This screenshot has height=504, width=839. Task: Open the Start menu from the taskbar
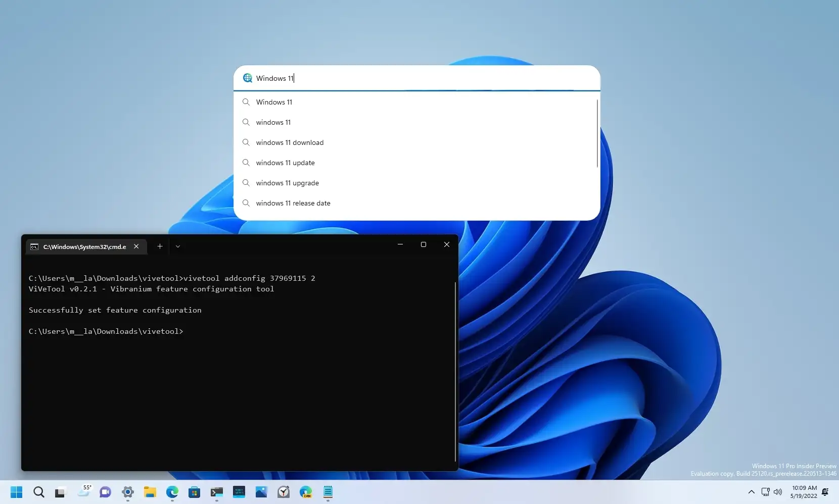point(16,492)
